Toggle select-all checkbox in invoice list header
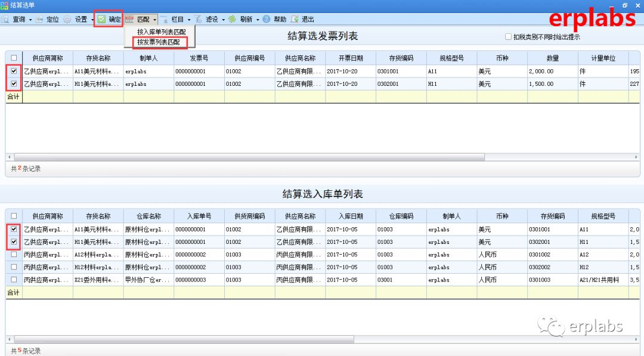 pos(14,58)
